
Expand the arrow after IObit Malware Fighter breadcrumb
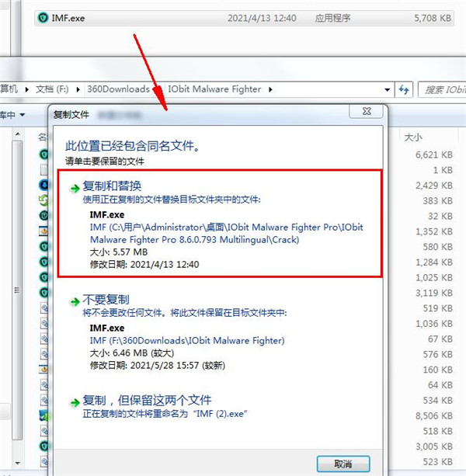(x=270, y=89)
